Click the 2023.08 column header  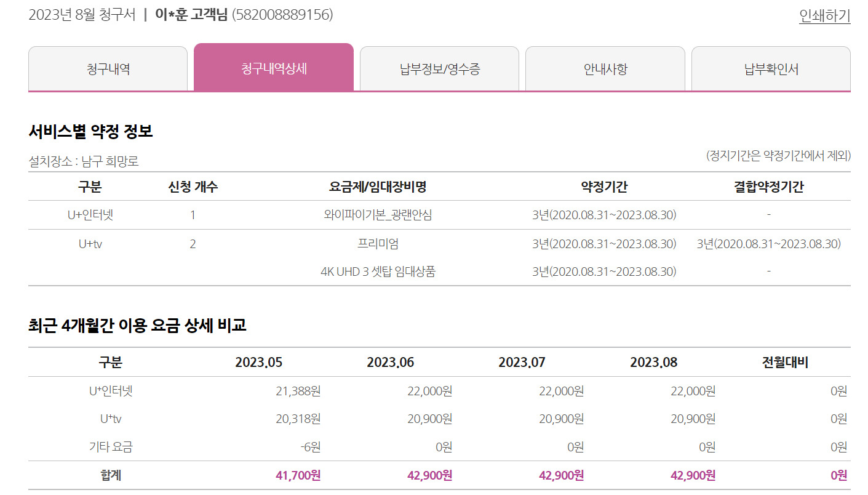(x=653, y=362)
